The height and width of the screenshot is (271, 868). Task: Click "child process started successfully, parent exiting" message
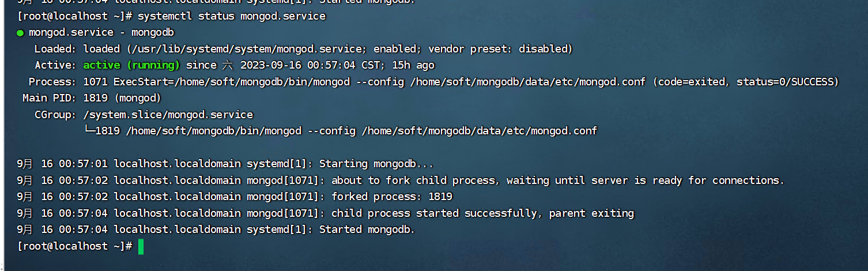482,213
